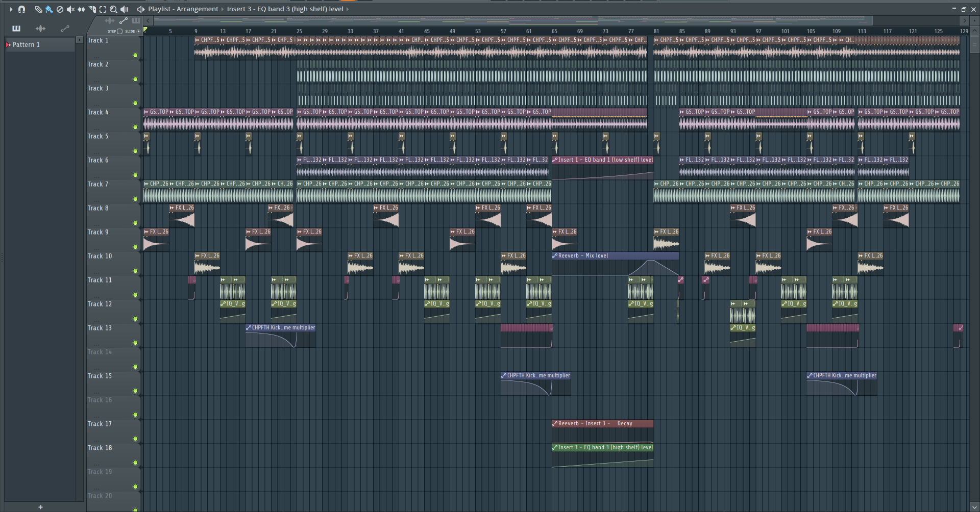Image resolution: width=980 pixels, height=512 pixels.
Task: Select the Slip tool
Action: click(81, 9)
